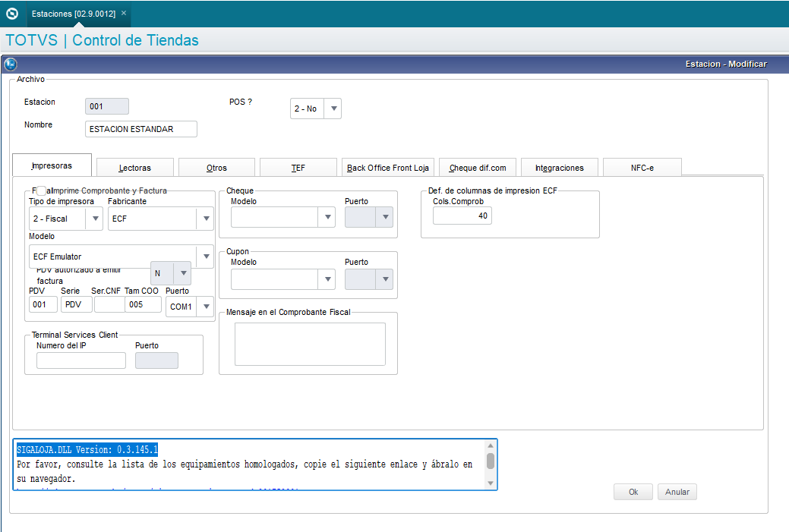Click the TOTVS logo icon in top bar

pyautogui.click(x=12, y=14)
